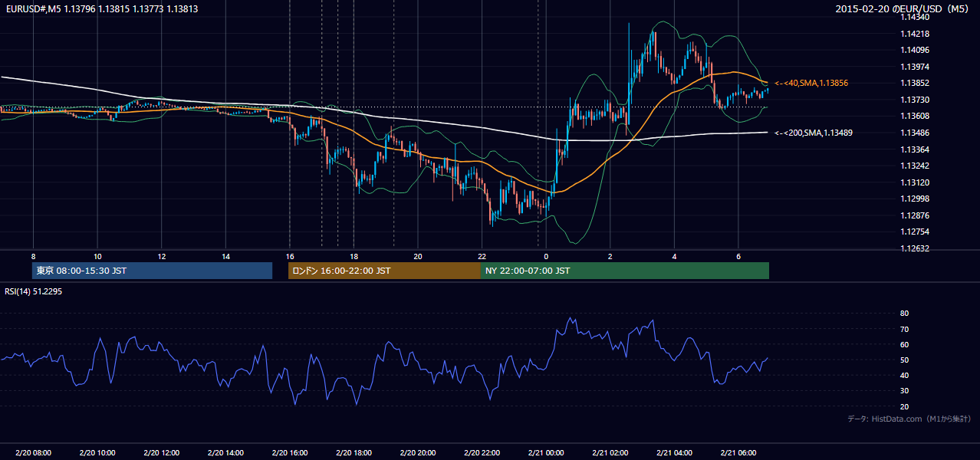Click the 2/21 02:00 time axis label
This screenshot has width=980, height=460.
610,453
